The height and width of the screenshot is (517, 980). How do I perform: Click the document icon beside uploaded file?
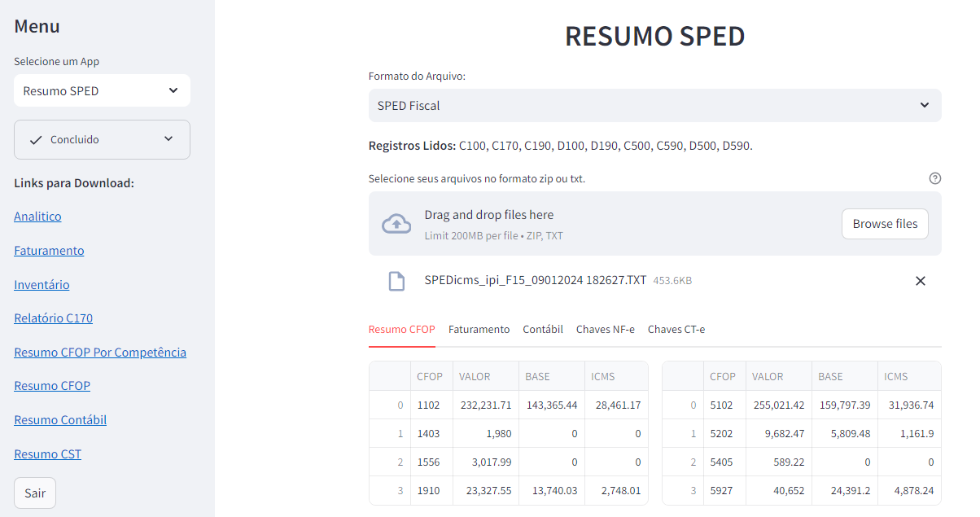(x=396, y=281)
